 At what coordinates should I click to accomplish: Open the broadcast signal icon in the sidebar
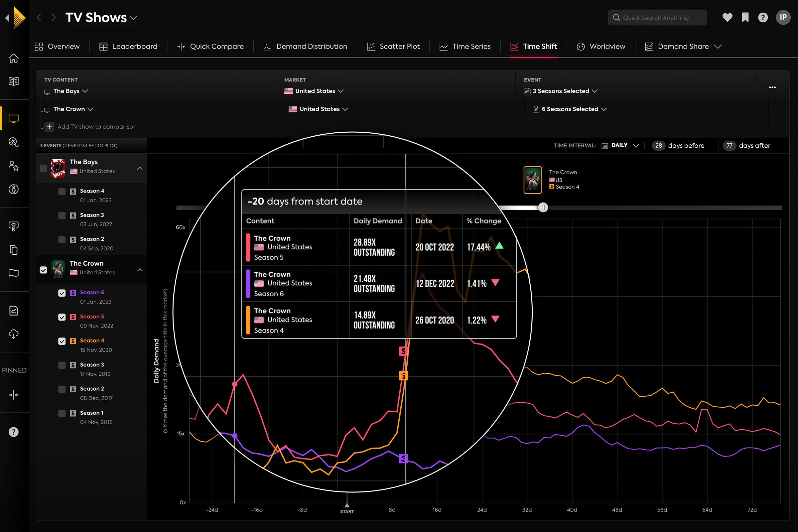(14, 226)
